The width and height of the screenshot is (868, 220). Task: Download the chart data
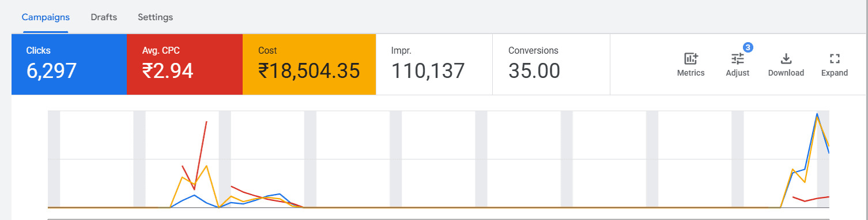(786, 64)
